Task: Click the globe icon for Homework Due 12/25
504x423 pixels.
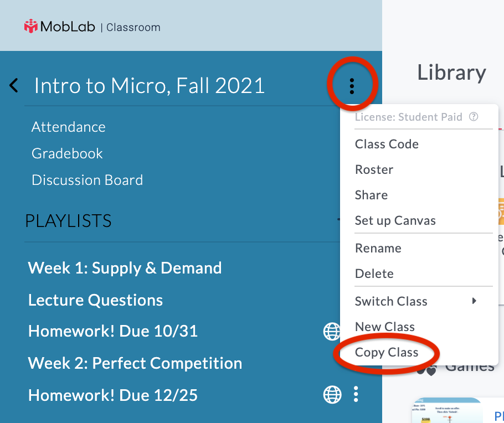Action: click(332, 395)
